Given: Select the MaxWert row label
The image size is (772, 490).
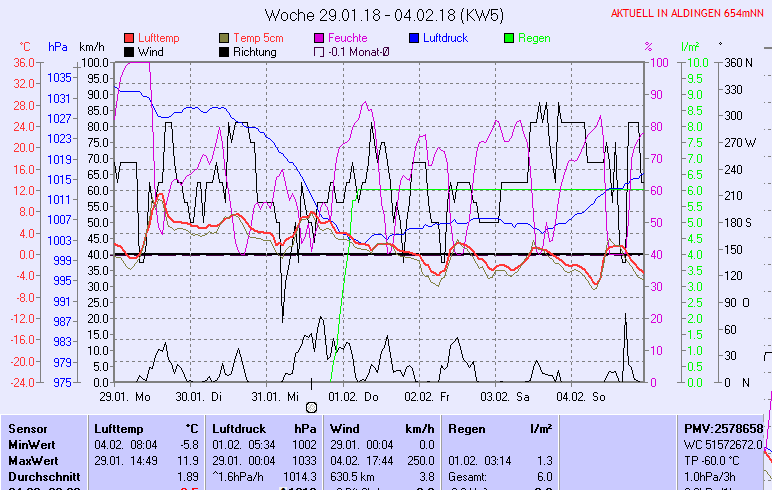Looking at the screenshot, I should [32, 460].
